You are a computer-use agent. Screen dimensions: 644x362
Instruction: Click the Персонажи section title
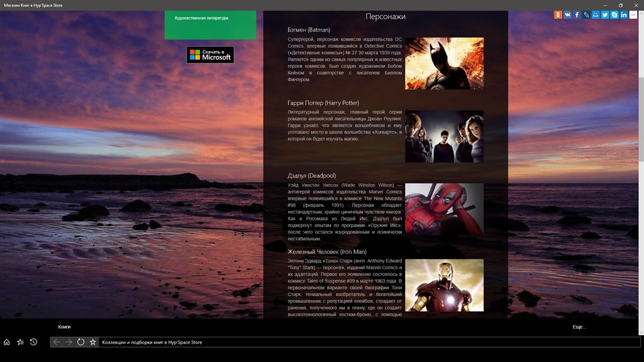pos(386,16)
